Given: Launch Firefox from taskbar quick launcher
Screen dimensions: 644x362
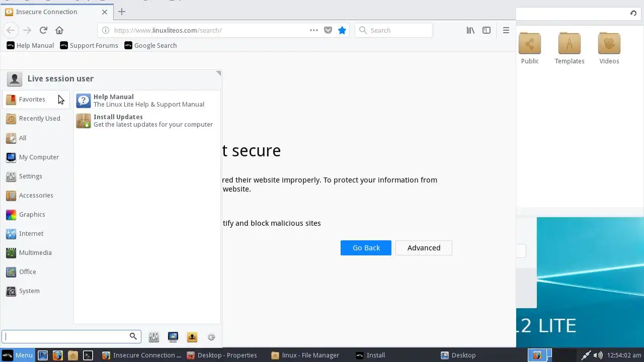Looking at the screenshot, I should coord(58,355).
